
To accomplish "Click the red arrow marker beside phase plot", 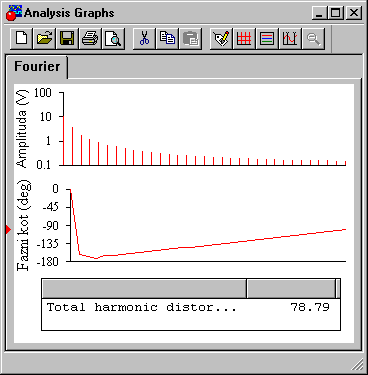I will click(x=8, y=229).
